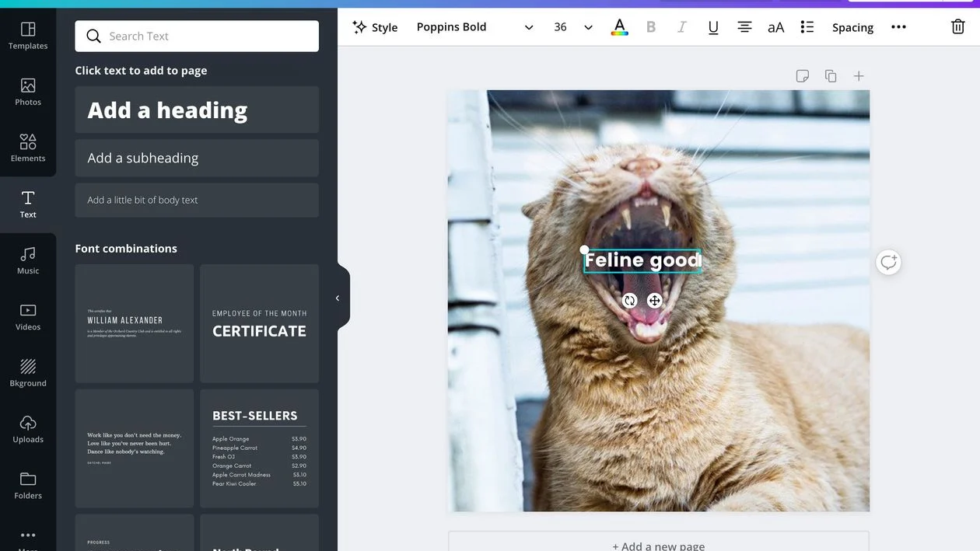Add notes to the page
This screenshot has width=980, height=551.
[803, 76]
